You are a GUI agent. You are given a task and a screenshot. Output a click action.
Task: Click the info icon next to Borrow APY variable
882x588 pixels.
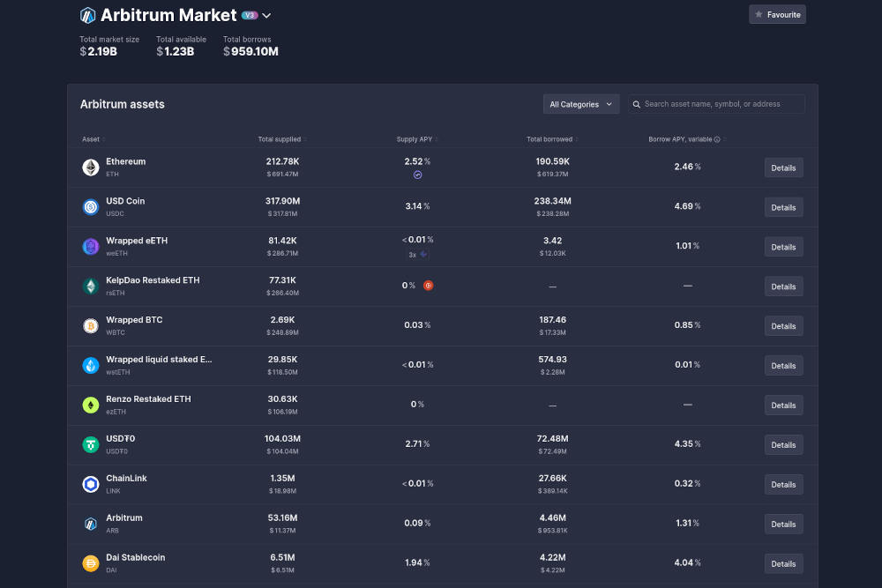[715, 138]
